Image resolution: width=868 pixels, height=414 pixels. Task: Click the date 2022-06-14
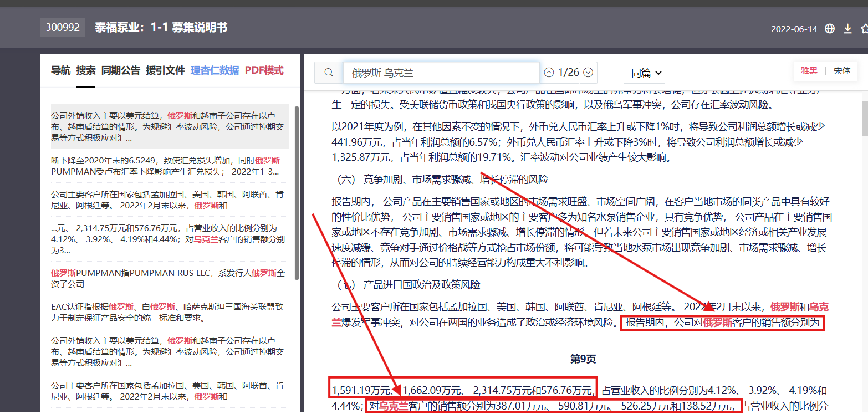pos(794,29)
